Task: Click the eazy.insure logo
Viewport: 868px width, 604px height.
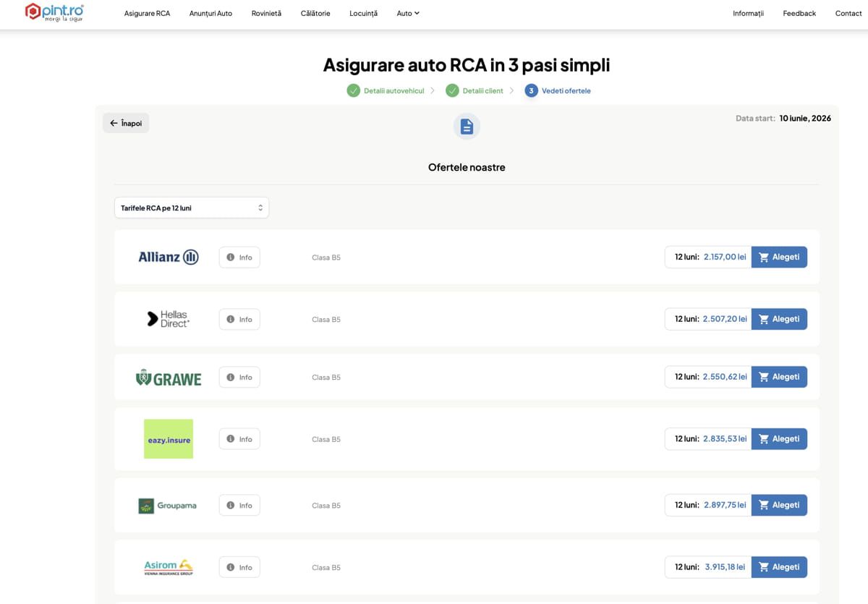Action: [x=169, y=439]
